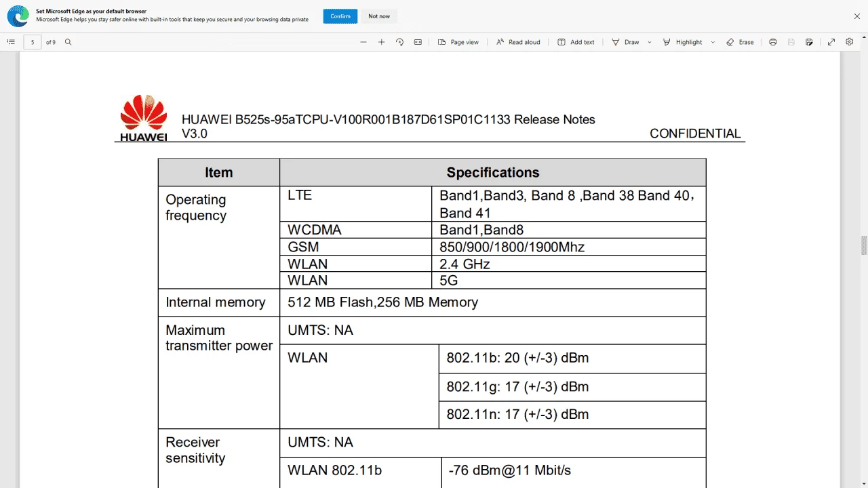This screenshot has height=488, width=868.
Task: Open Page view options
Action: pyautogui.click(x=458, y=42)
